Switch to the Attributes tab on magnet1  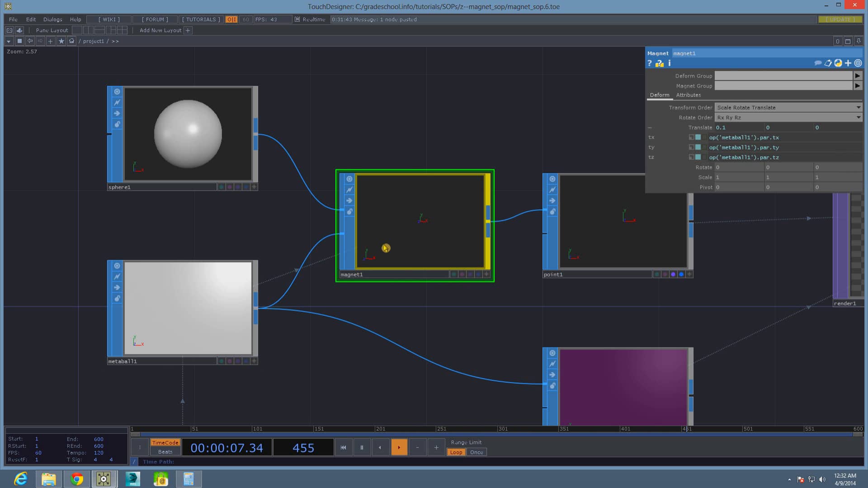pos(688,95)
